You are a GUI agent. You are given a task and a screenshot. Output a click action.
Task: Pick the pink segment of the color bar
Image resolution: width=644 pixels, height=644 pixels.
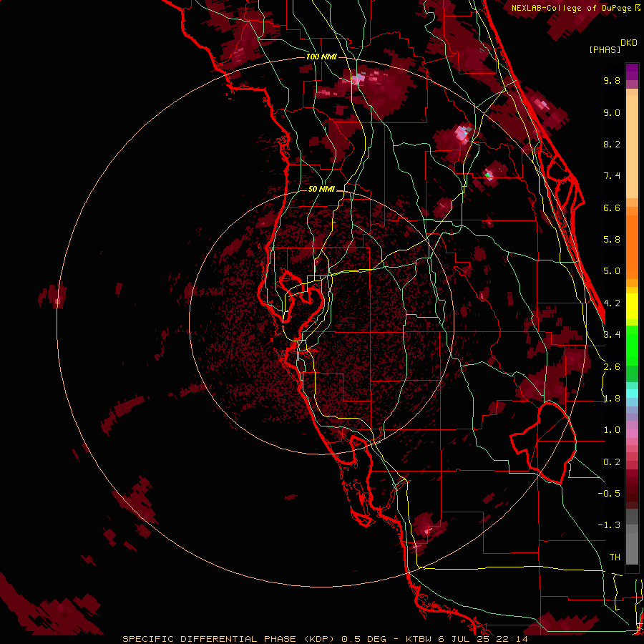[x=632, y=434]
